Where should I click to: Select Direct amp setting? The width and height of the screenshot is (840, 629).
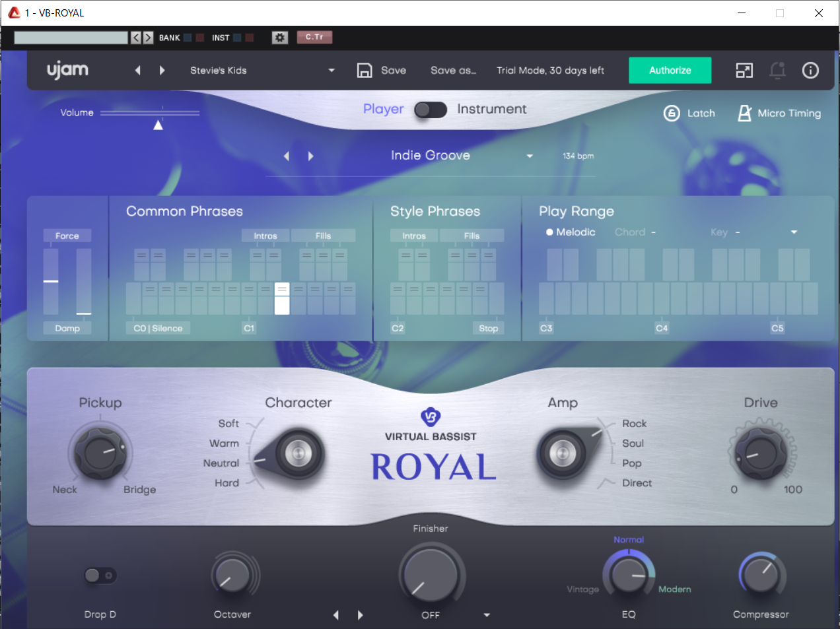[637, 483]
